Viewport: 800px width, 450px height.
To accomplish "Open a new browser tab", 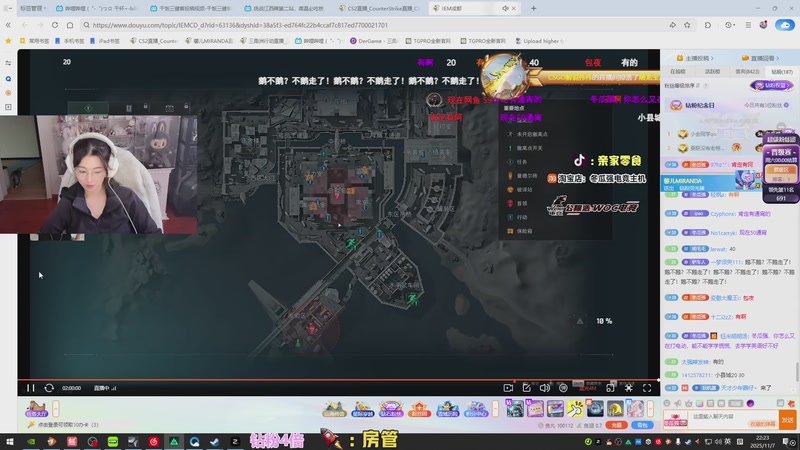I will point(533,8).
